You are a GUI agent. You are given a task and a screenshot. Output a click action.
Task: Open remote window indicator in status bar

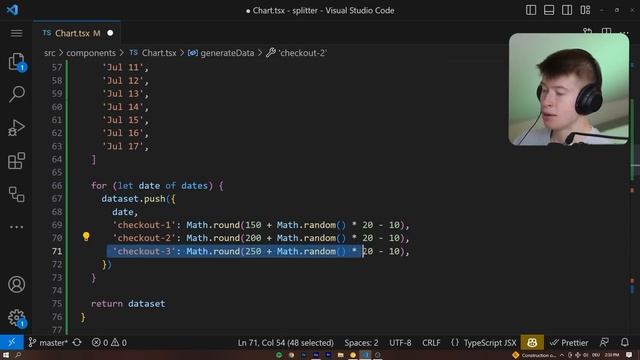(11, 342)
